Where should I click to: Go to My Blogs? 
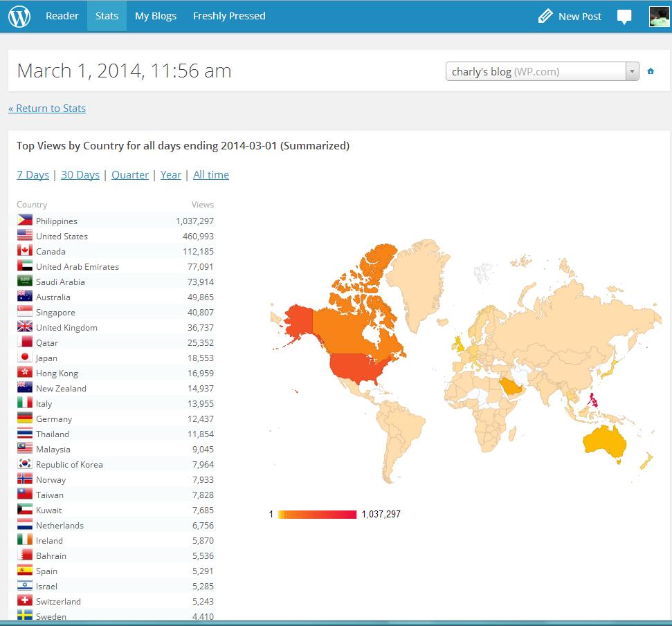point(156,16)
